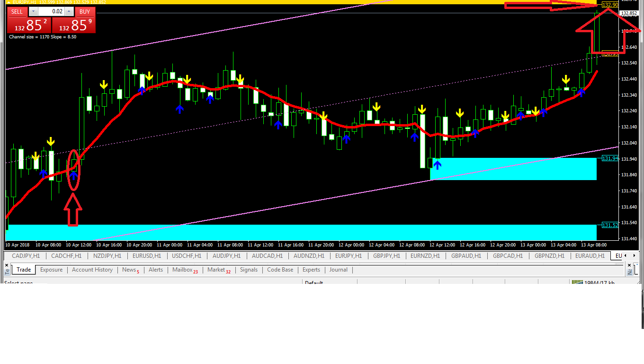
Task: Click the BUY button in one-click panel
Action: (85, 11)
